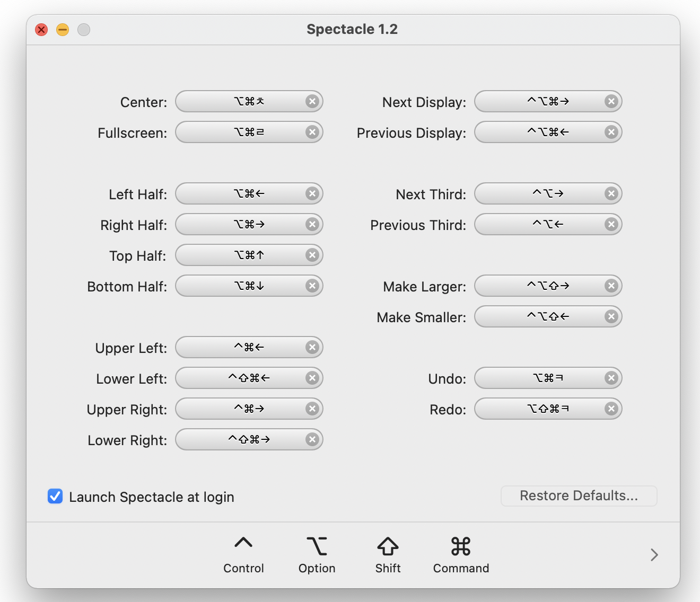
Task: Select the Upper Right shortcut field
Action: (x=249, y=409)
